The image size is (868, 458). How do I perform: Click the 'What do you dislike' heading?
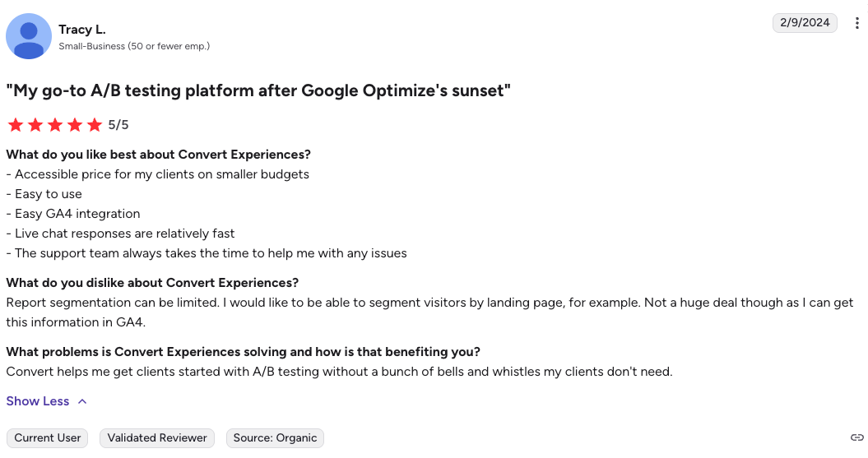click(152, 283)
